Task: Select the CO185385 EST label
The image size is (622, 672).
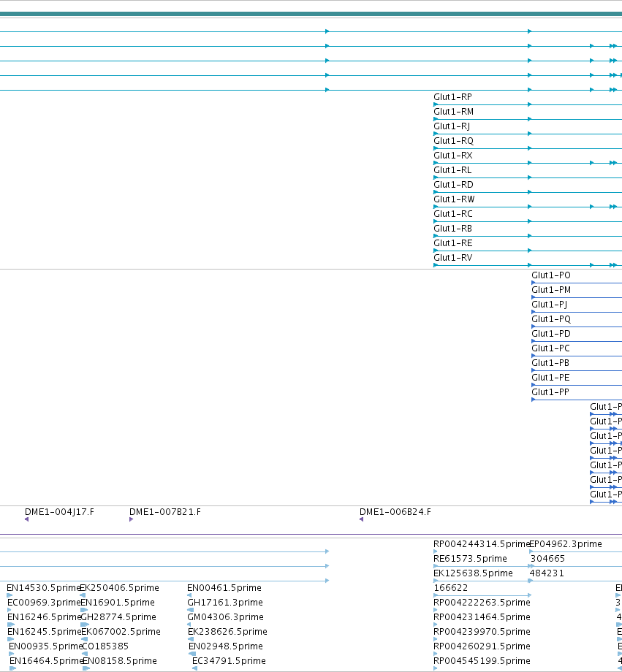Action: pos(105,646)
